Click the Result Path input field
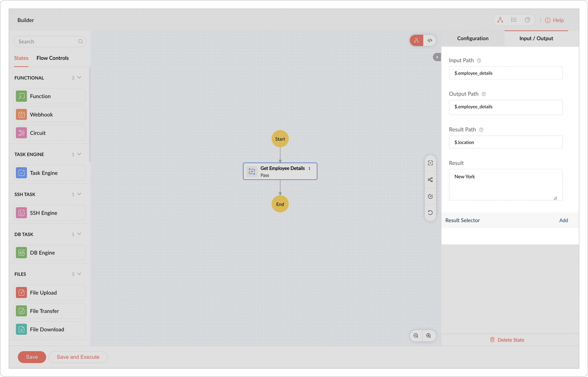This screenshot has width=588, height=377. pyautogui.click(x=506, y=142)
